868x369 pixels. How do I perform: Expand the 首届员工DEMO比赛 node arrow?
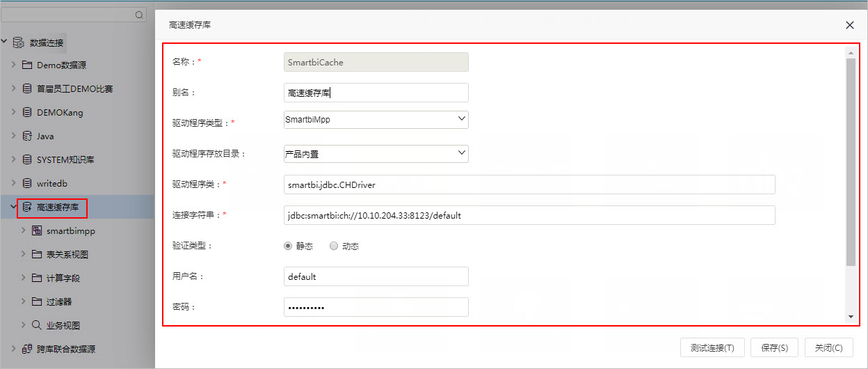point(14,89)
